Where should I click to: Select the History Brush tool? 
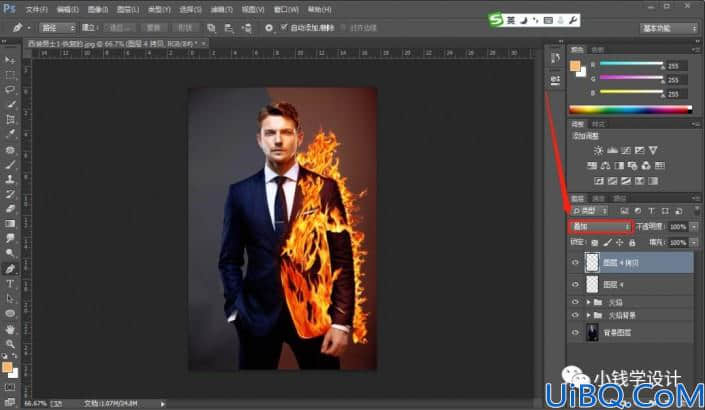(x=10, y=194)
